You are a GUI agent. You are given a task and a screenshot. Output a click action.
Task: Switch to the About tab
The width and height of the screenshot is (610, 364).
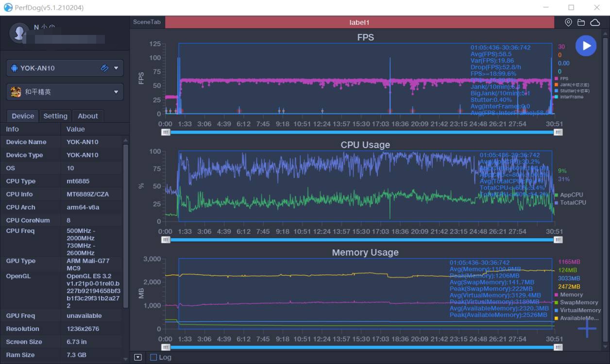pyautogui.click(x=88, y=116)
